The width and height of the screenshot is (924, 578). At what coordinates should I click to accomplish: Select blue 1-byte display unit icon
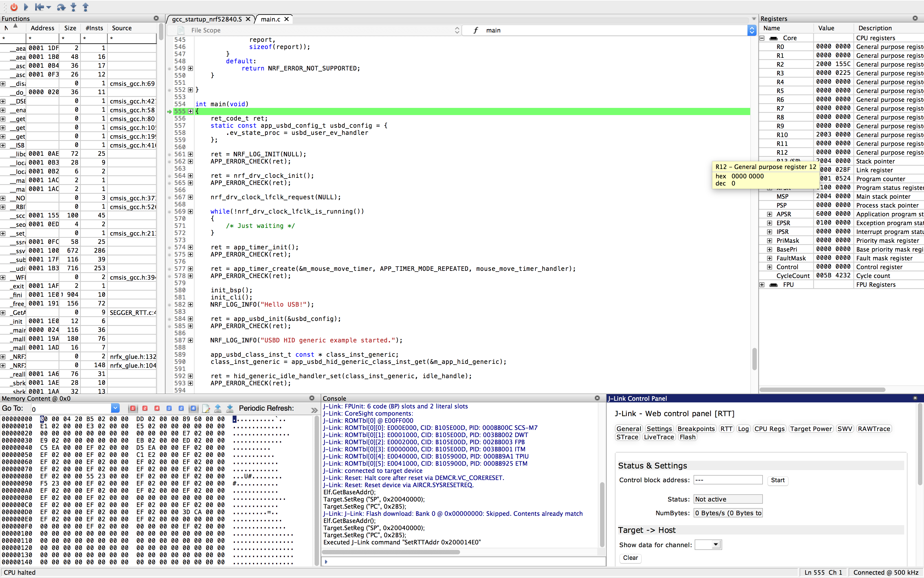point(169,409)
